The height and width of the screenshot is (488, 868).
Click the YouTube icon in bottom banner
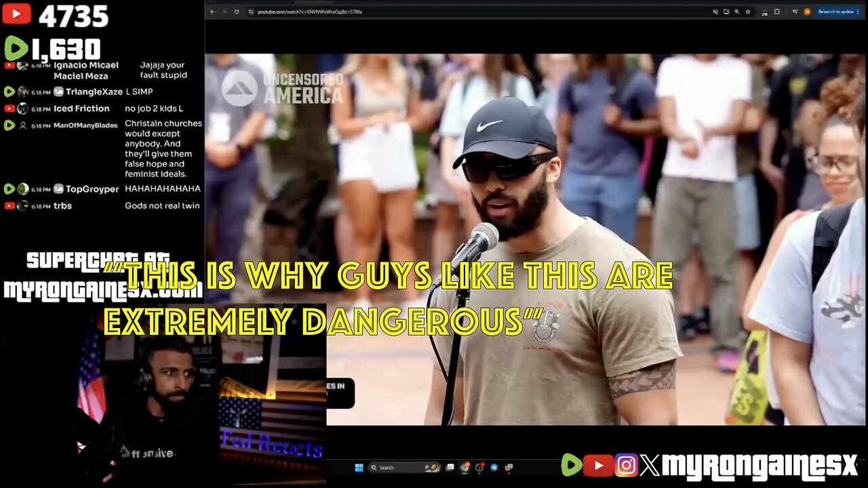(599, 465)
